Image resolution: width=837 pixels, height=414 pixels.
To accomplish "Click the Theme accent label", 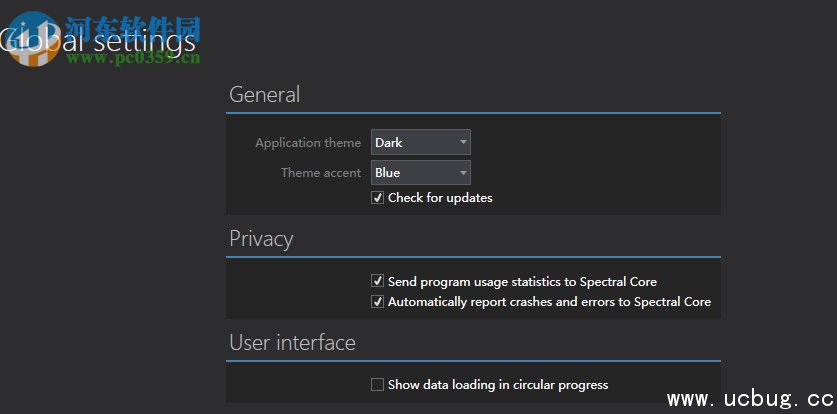I will [321, 173].
